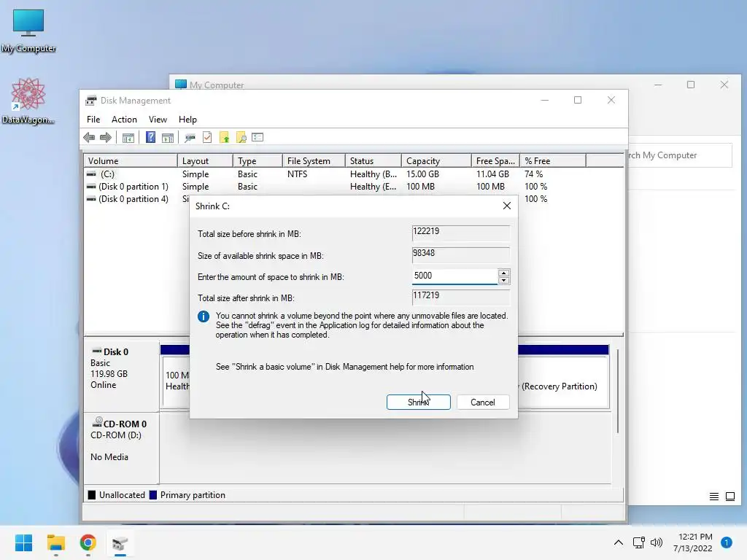Viewport: 747px width, 560px height.
Task: Sort by Layout column header
Action: coord(205,161)
